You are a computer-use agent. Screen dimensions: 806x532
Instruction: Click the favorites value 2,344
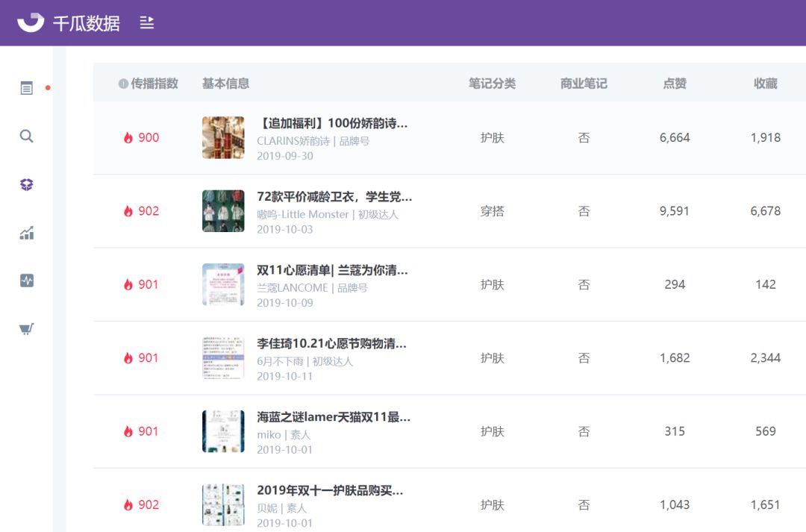click(766, 358)
